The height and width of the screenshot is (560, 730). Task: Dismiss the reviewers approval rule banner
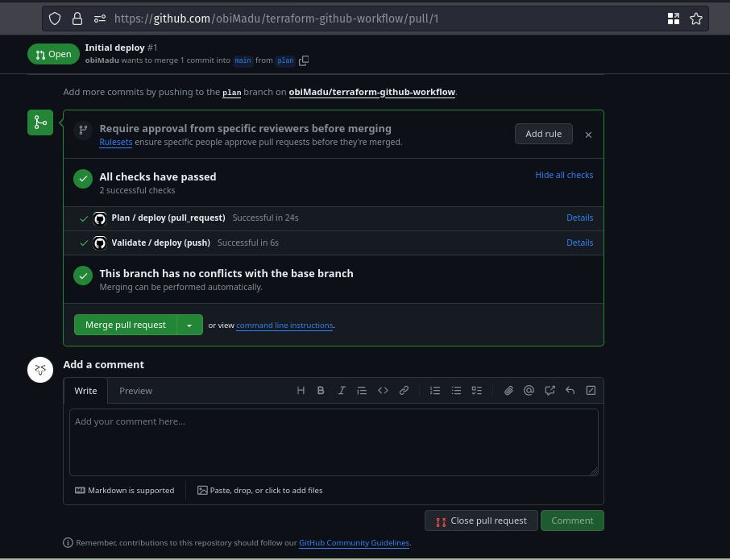[588, 135]
